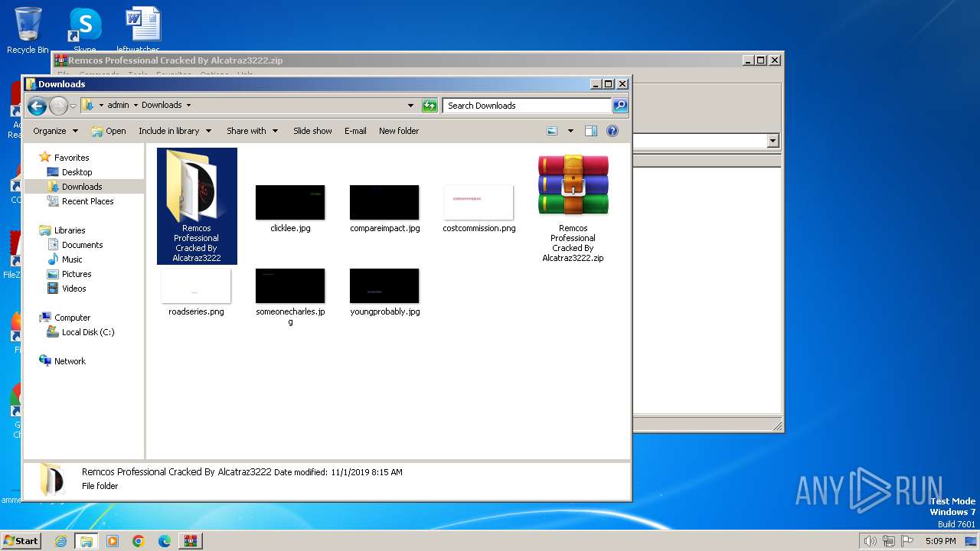Open Music library

click(72, 259)
